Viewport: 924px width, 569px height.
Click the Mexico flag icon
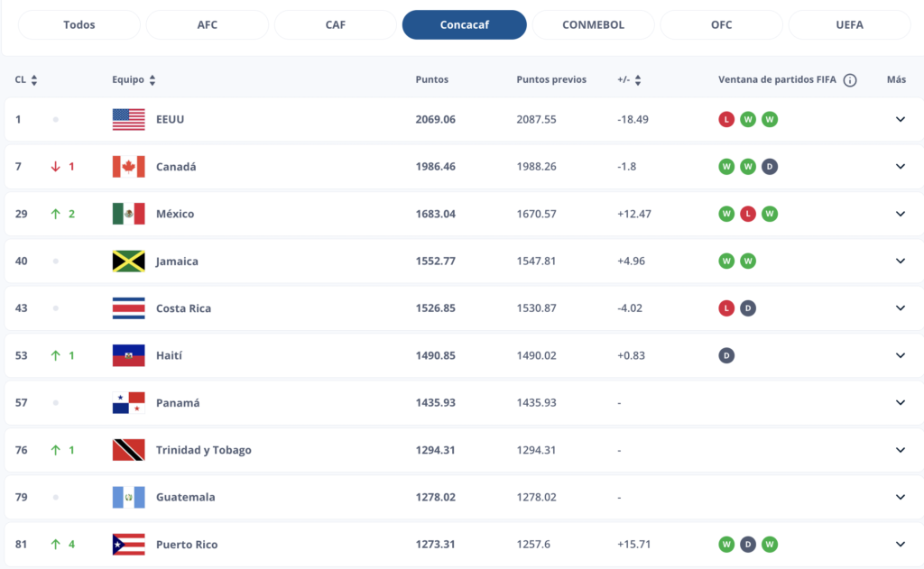pyautogui.click(x=128, y=214)
